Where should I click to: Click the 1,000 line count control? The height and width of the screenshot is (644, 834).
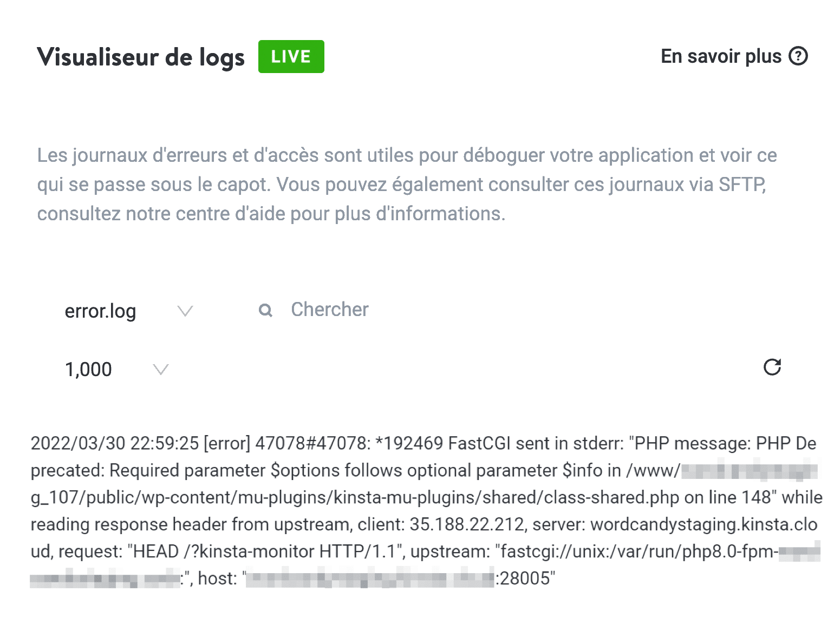89,369
